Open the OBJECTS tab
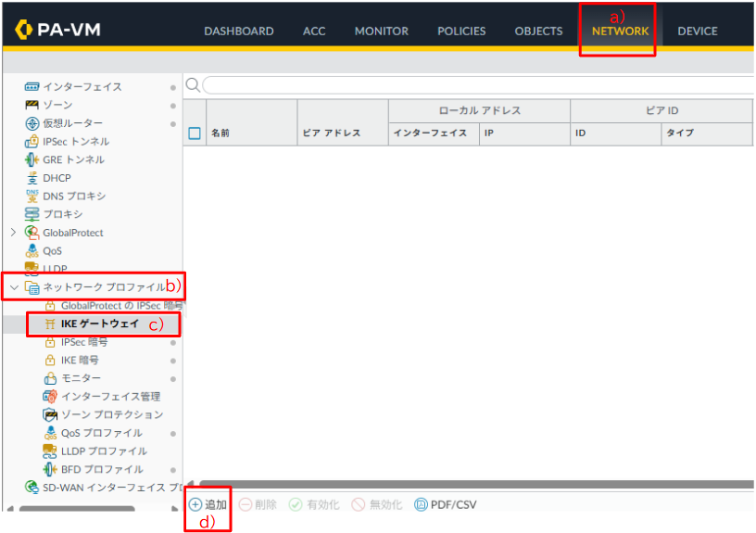 [x=538, y=32]
